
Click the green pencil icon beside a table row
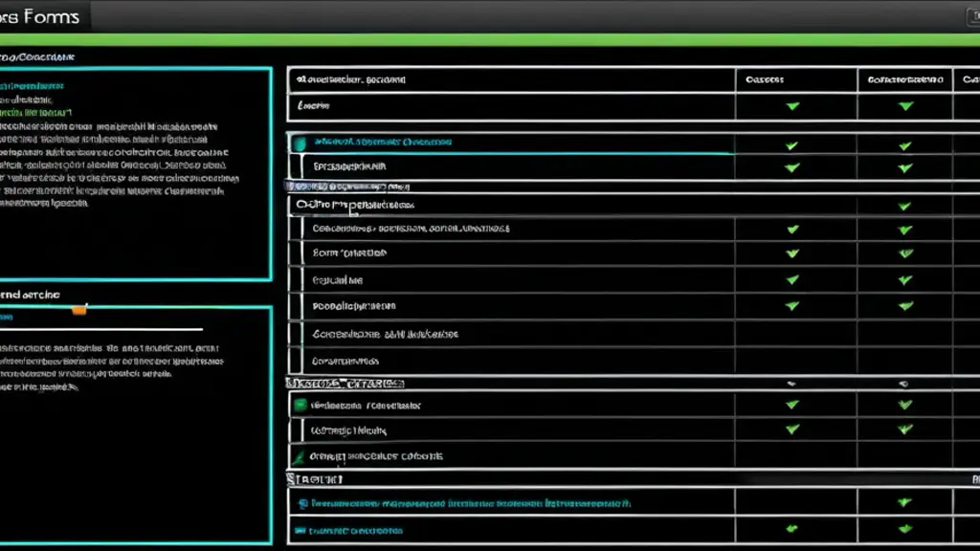tap(299, 458)
